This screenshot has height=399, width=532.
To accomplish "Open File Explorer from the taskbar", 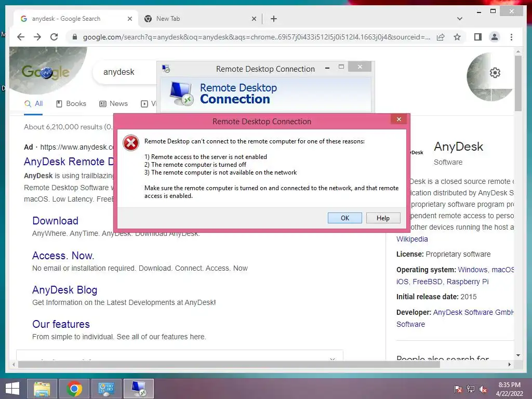I will pyautogui.click(x=42, y=389).
